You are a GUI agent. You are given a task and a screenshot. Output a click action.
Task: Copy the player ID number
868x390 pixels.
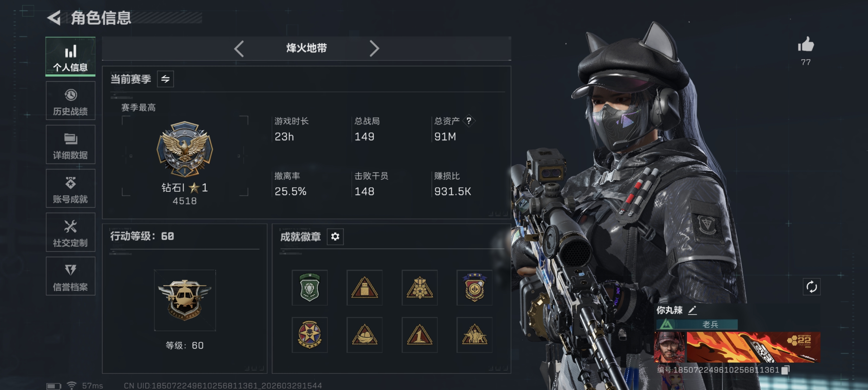[x=785, y=370]
